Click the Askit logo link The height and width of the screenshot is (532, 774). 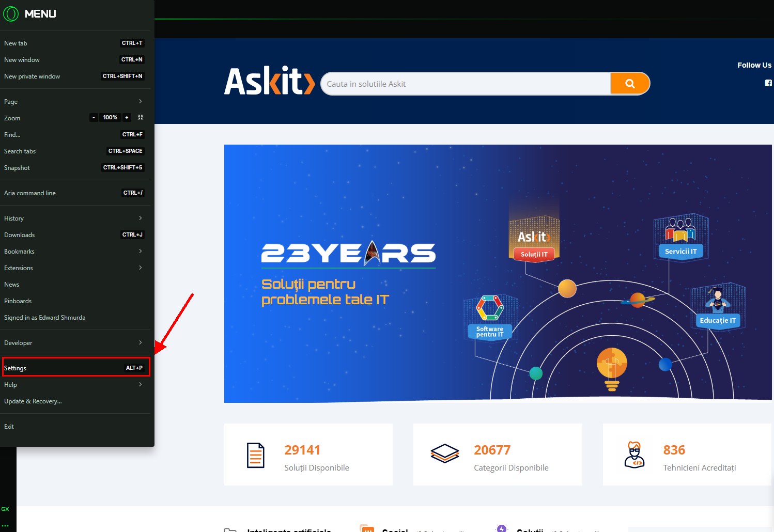coord(269,82)
